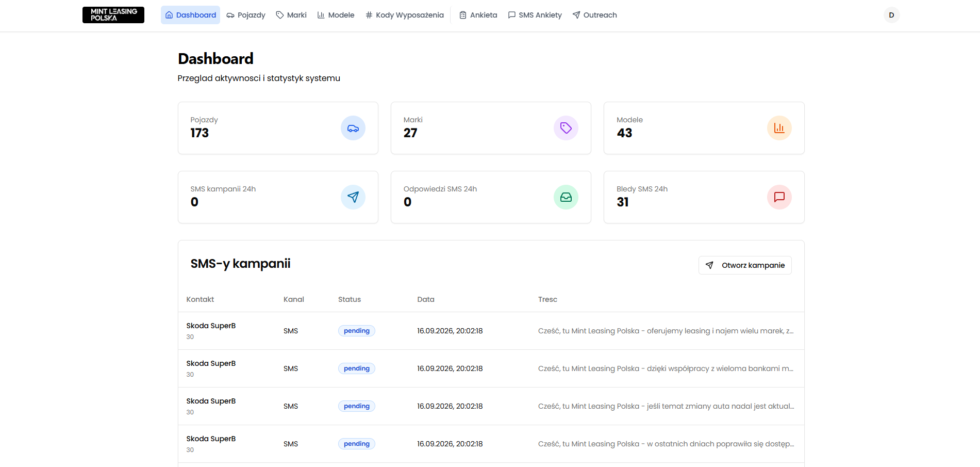Click the Bledy SMS 24h value 31
980x467 pixels.
tap(623, 202)
